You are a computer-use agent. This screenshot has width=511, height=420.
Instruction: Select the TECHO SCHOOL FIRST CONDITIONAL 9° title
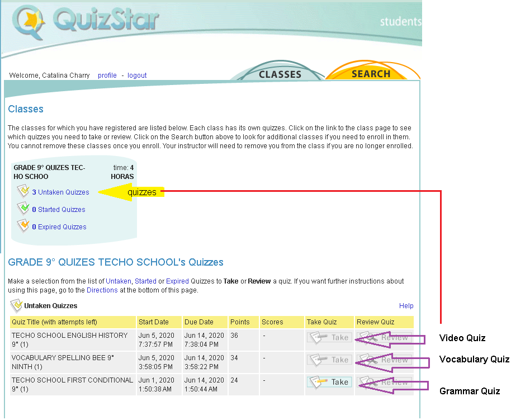pyautogui.click(x=72, y=384)
